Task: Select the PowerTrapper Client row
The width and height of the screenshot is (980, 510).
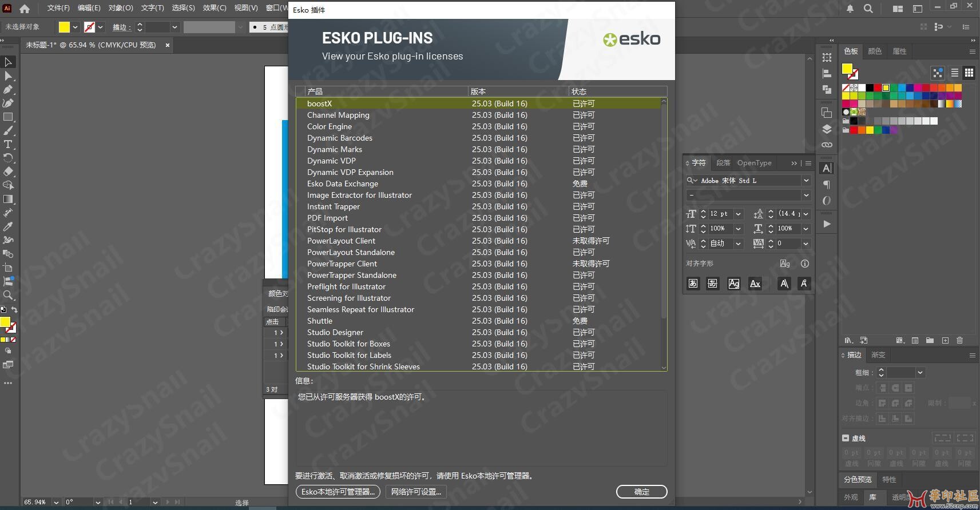Action: coord(478,264)
